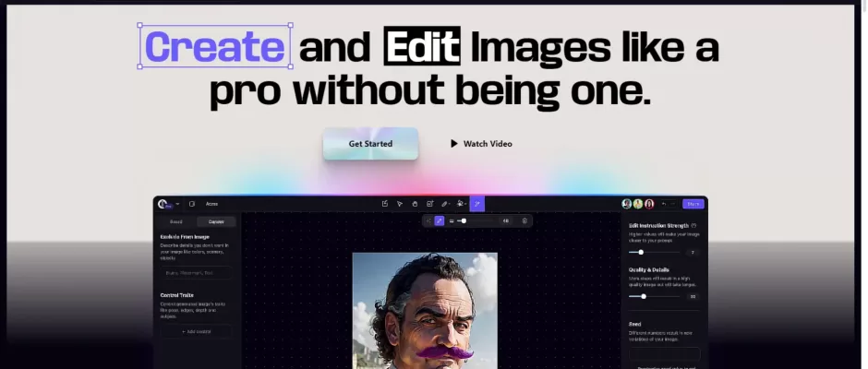Image resolution: width=868 pixels, height=369 pixels.
Task: Click the Exclude From Image text field
Action: pos(197,273)
